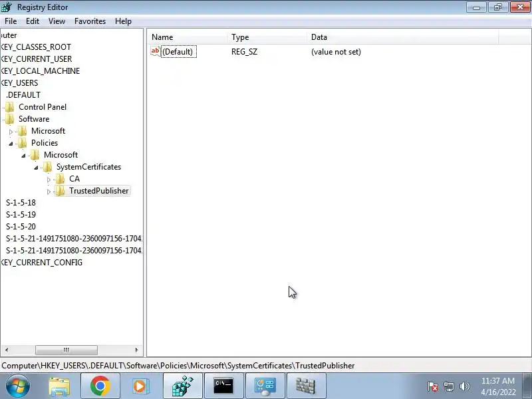Image resolution: width=532 pixels, height=399 pixels.
Task: Click the Microsoft folder icon under Software
Action: 23,131
